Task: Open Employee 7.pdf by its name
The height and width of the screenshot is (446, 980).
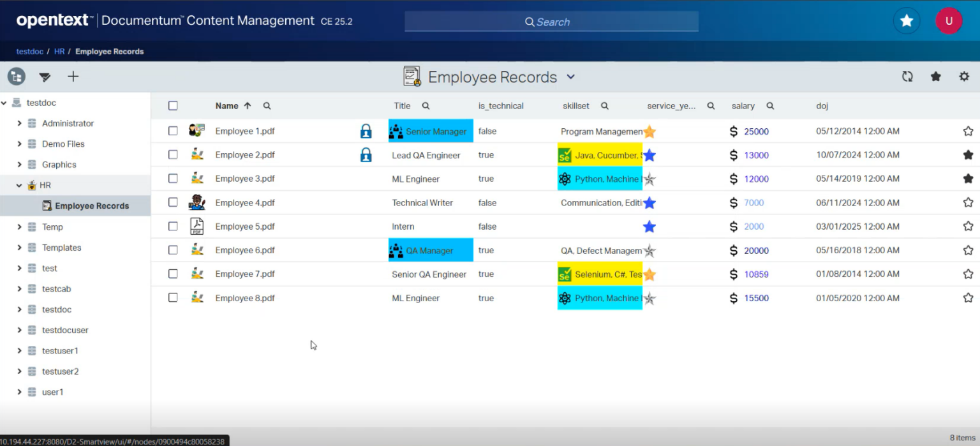Action: (x=245, y=274)
